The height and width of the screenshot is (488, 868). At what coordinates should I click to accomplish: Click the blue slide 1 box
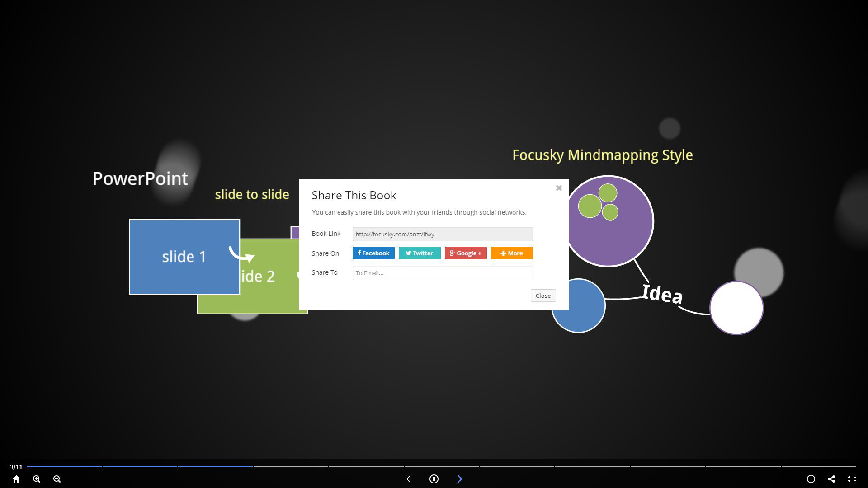point(184,257)
